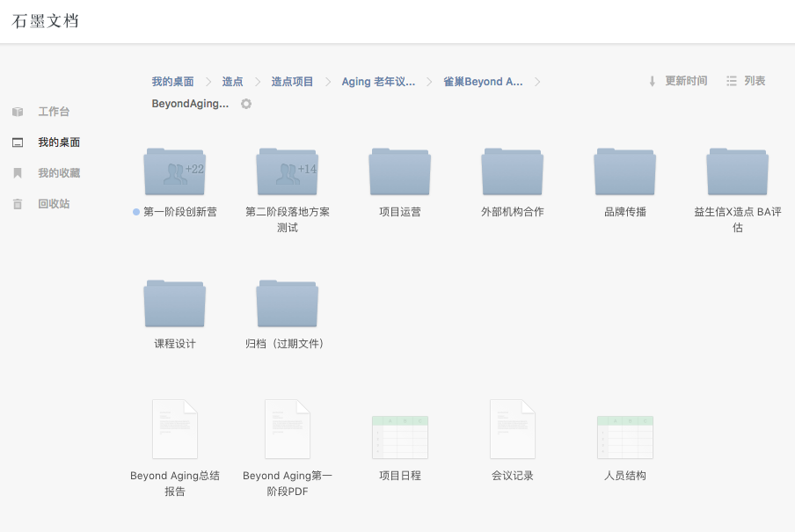Open the 课程设计 folder icon
The height and width of the screenshot is (532, 795).
(x=174, y=303)
